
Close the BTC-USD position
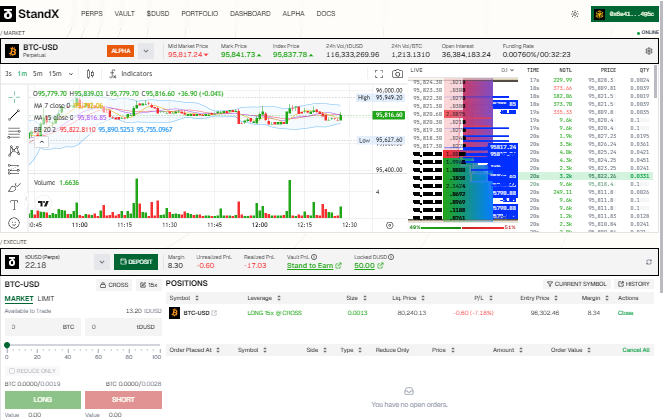pos(625,313)
